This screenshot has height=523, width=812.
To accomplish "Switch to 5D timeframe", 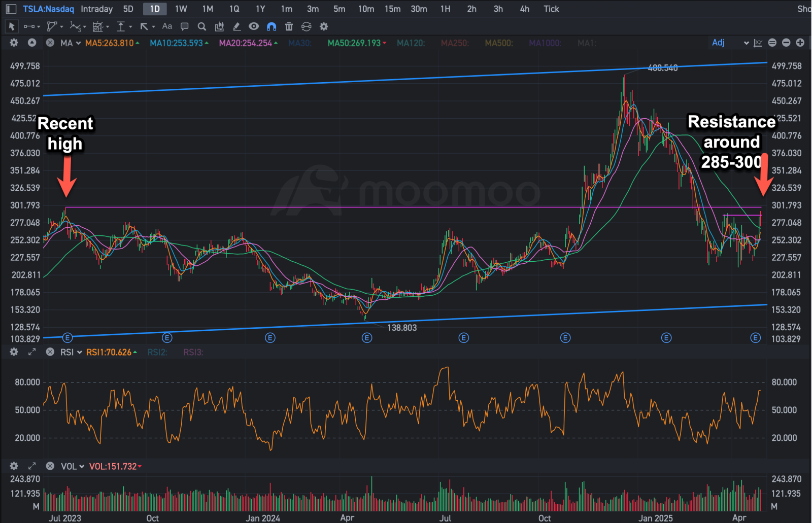I will point(128,9).
